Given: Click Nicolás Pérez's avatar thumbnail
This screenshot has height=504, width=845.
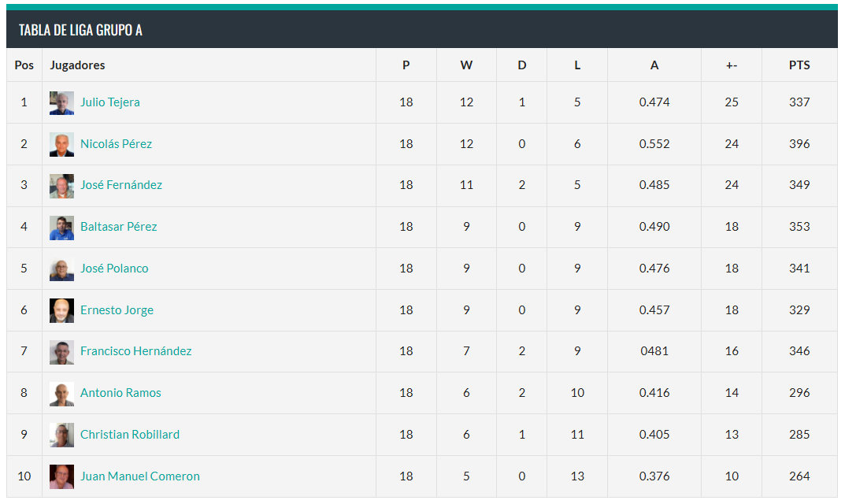Looking at the screenshot, I should tap(61, 144).
